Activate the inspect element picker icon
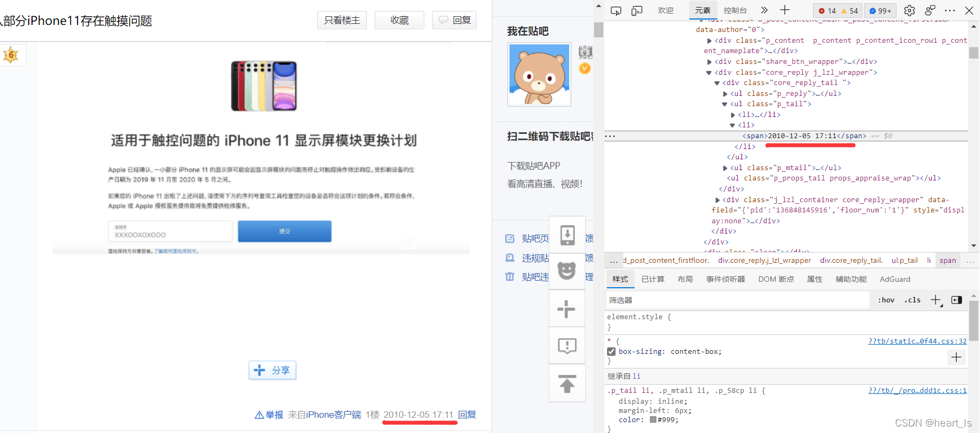This screenshot has width=980, height=433. tap(616, 11)
